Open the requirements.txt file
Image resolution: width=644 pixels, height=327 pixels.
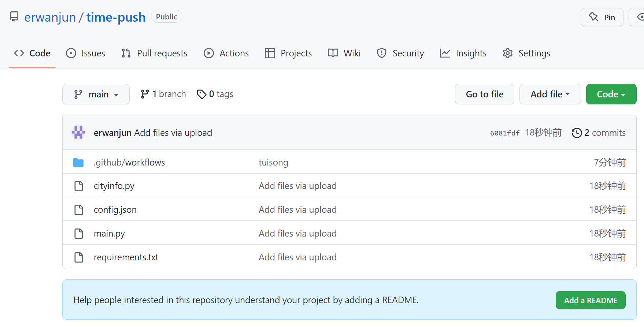(x=126, y=257)
